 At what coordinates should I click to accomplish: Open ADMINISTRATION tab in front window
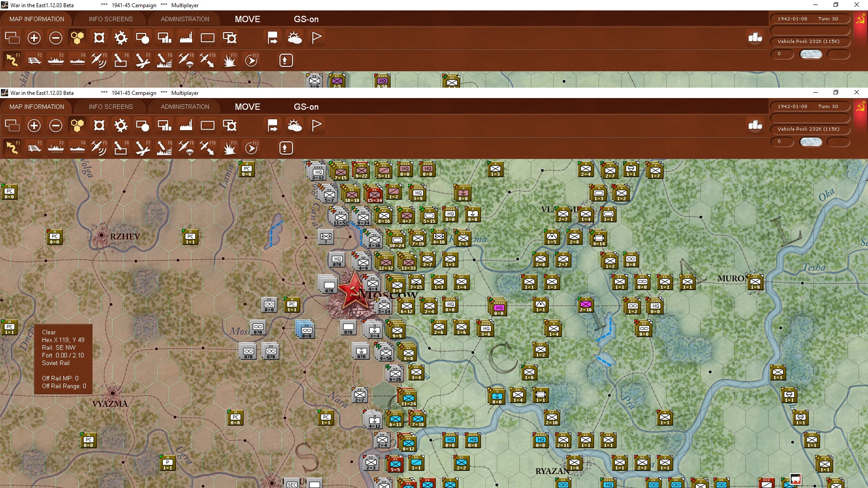coord(185,107)
